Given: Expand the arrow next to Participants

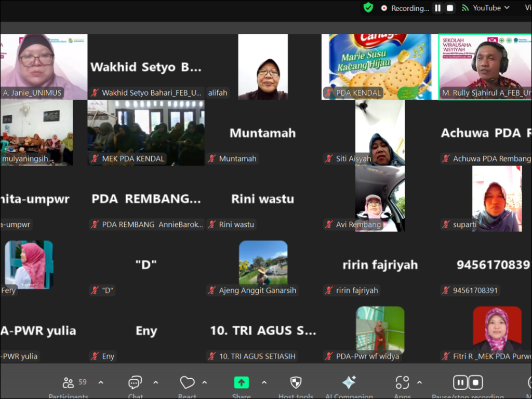Looking at the screenshot, I should [101, 383].
